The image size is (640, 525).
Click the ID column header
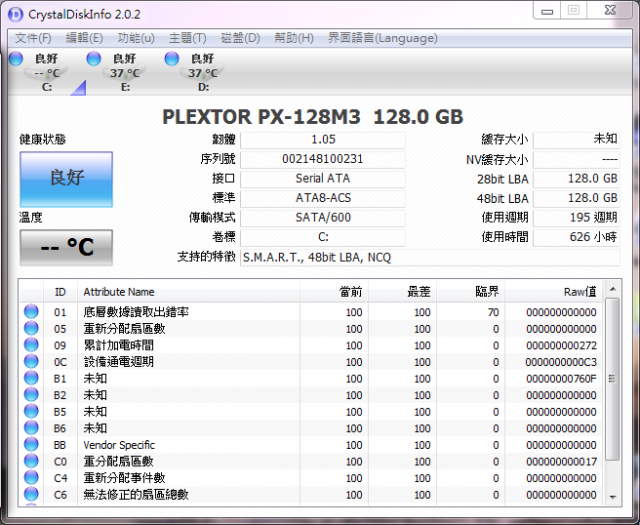[x=60, y=292]
